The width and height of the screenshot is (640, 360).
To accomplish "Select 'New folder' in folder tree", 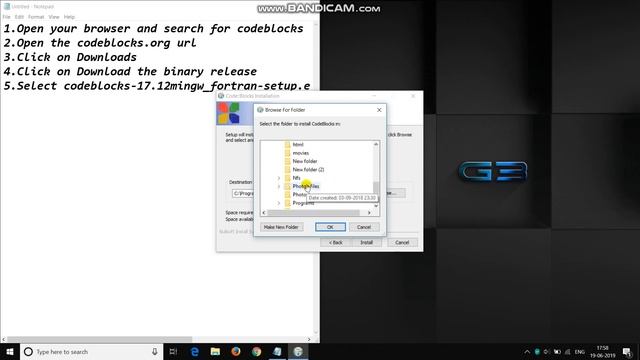I will (304, 161).
